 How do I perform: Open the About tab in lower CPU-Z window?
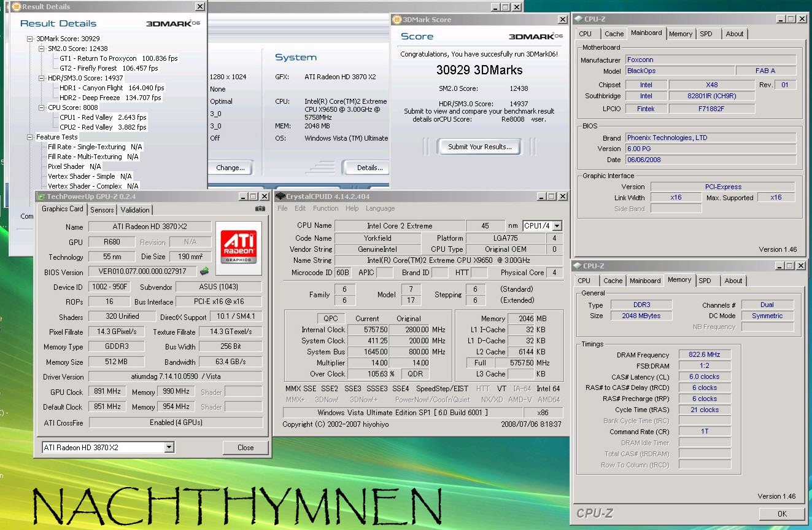pyautogui.click(x=733, y=281)
